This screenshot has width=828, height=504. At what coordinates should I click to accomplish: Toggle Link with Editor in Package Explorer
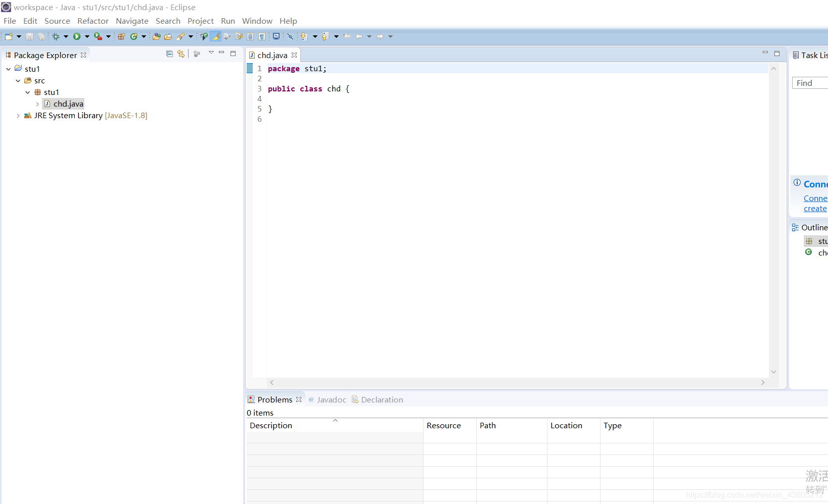coord(181,54)
